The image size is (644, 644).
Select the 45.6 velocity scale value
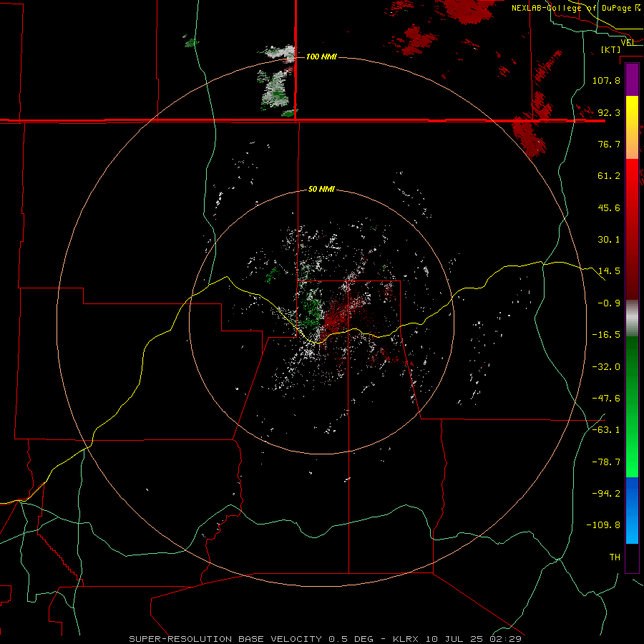[x=609, y=208]
